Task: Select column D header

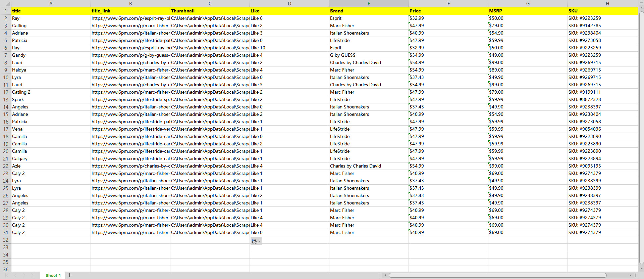Action: (289, 4)
